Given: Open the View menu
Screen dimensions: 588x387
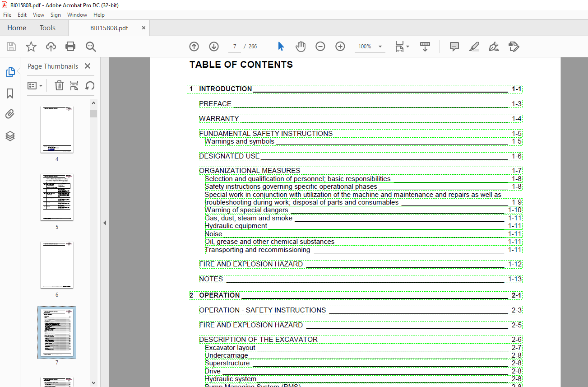Looking at the screenshot, I should [x=38, y=15].
